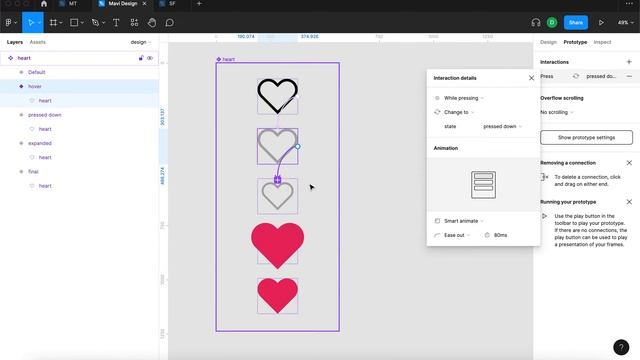Viewport: 640px width, 360px height.
Task: Click the Share button
Action: click(x=576, y=22)
